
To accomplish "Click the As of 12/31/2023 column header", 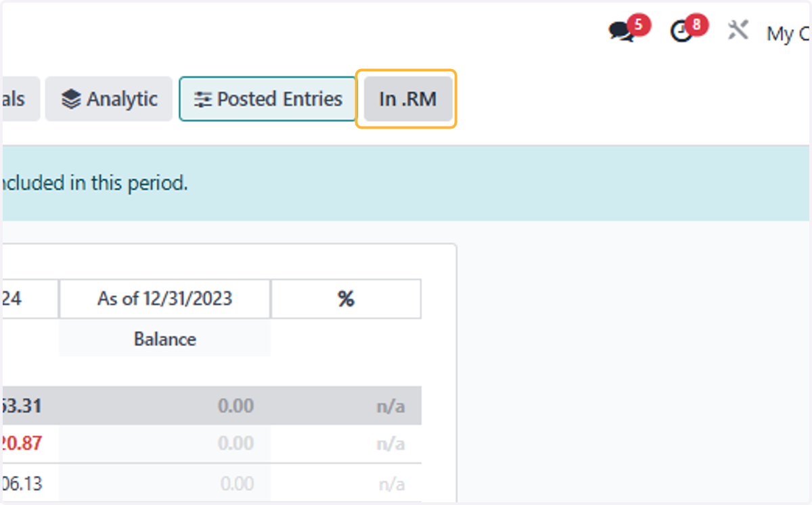I will tap(164, 299).
